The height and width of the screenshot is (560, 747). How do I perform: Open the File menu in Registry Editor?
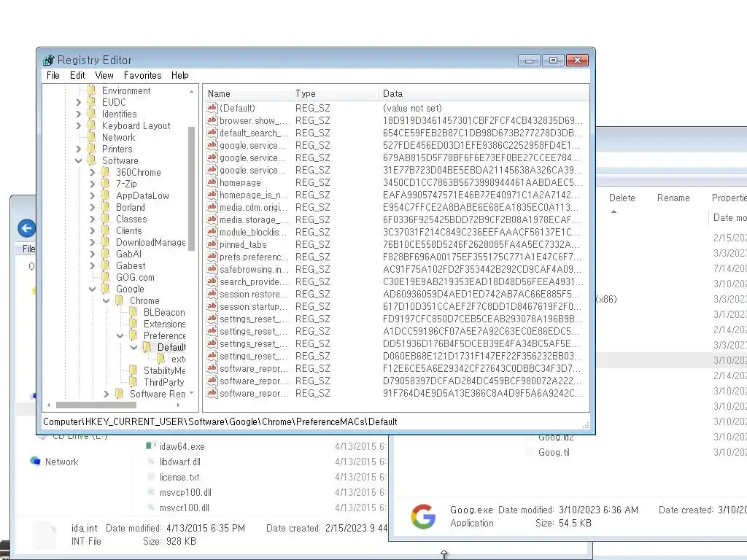[x=53, y=75]
